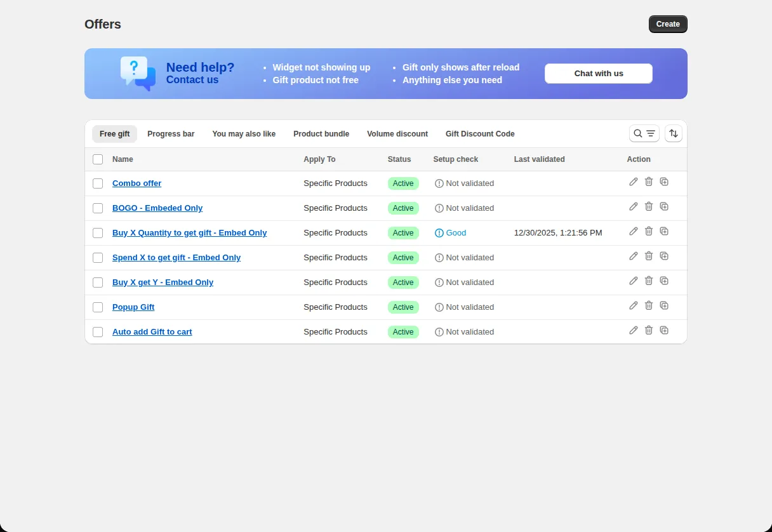Open the sort options button
772x532 pixels.
click(674, 133)
